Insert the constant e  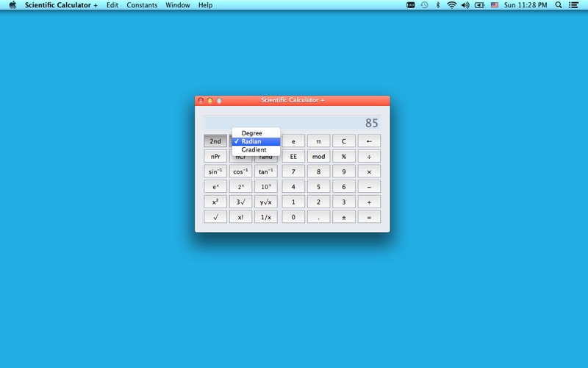[x=293, y=141]
